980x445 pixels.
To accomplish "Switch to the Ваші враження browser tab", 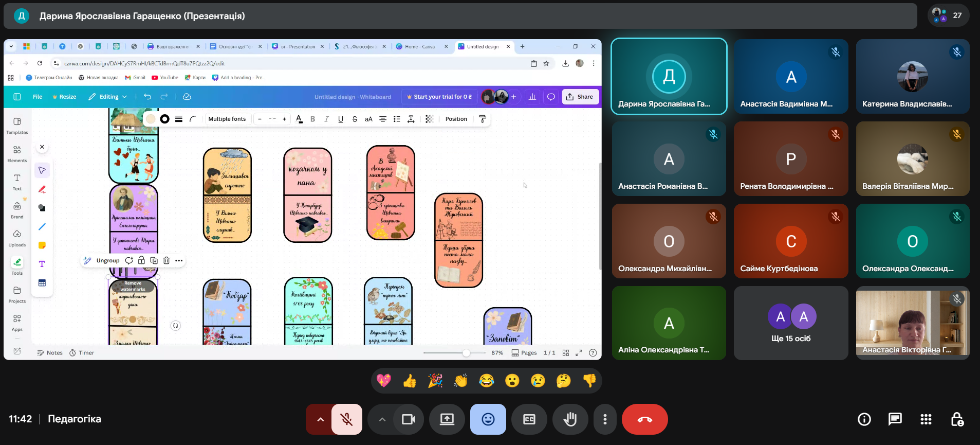I will coord(174,46).
